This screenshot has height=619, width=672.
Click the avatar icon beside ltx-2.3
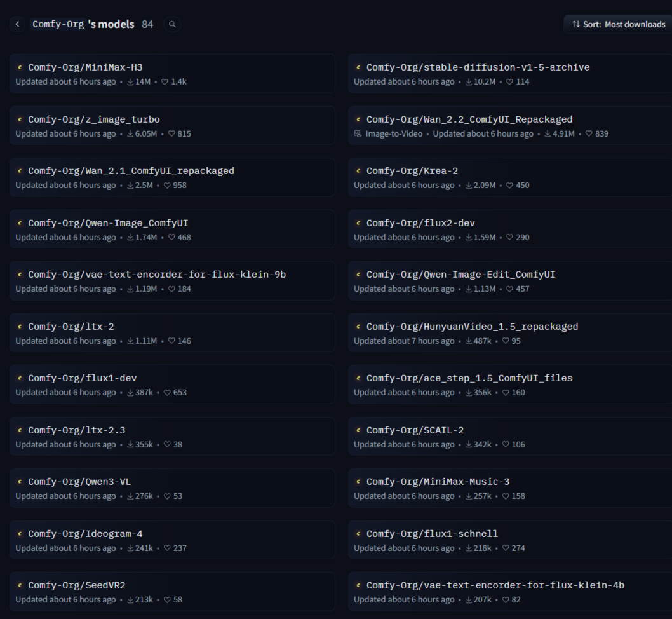(20, 430)
